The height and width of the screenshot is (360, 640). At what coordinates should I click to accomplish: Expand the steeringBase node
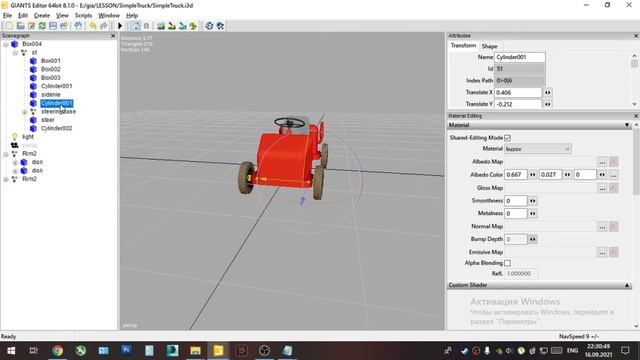[x=24, y=112]
